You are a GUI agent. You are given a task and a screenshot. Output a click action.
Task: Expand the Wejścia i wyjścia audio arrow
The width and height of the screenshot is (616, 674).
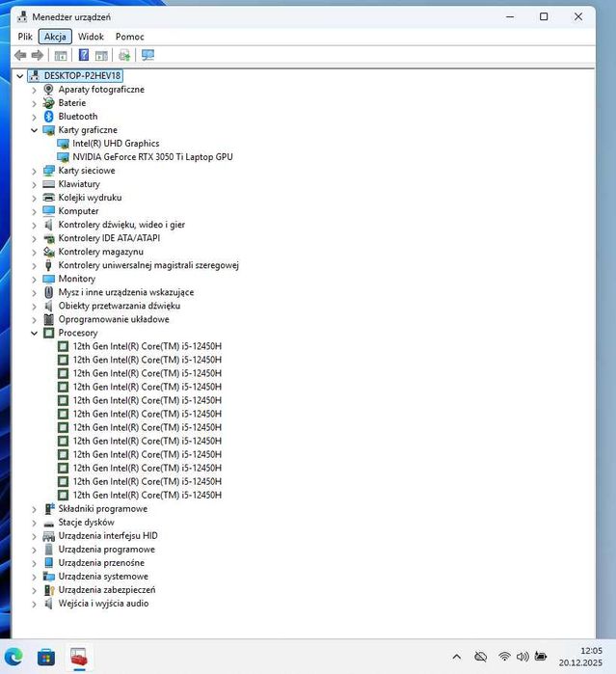click(34, 604)
